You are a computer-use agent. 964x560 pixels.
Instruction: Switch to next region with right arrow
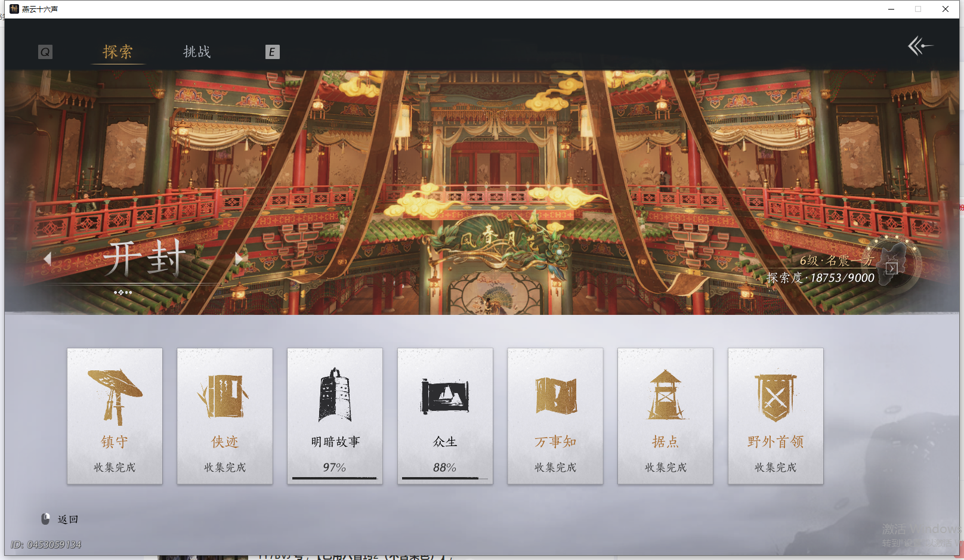coord(239,258)
